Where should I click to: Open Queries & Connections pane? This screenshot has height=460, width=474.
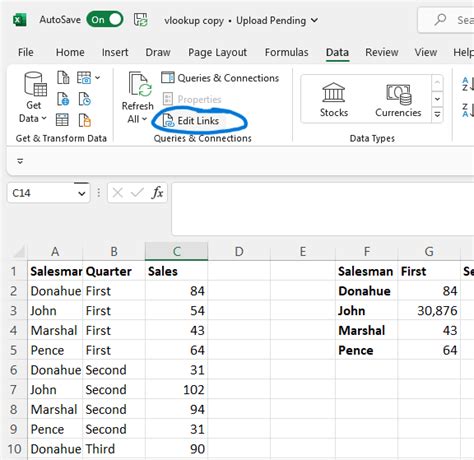[220, 78]
